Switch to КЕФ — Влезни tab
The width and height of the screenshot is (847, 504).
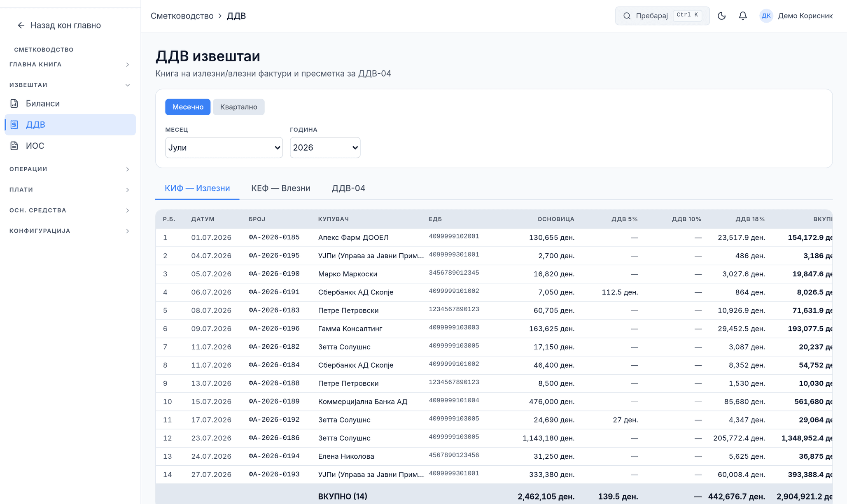[281, 188]
